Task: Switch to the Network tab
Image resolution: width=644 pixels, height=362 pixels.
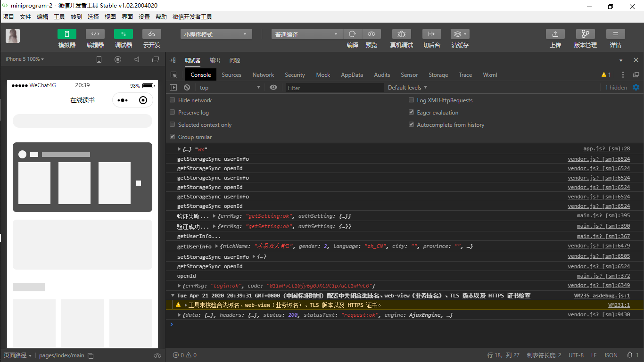Action: pyautogui.click(x=263, y=75)
